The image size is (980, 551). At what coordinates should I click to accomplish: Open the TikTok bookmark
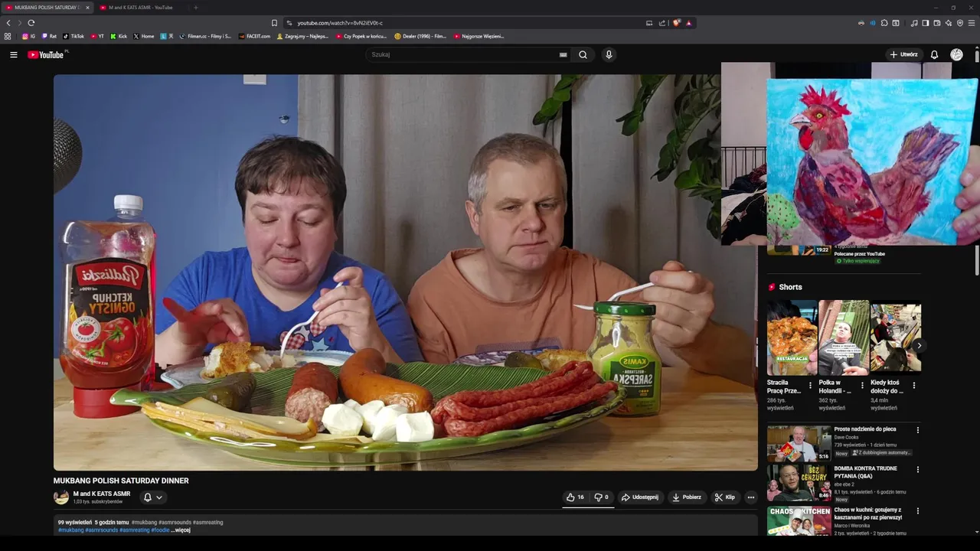(x=73, y=36)
